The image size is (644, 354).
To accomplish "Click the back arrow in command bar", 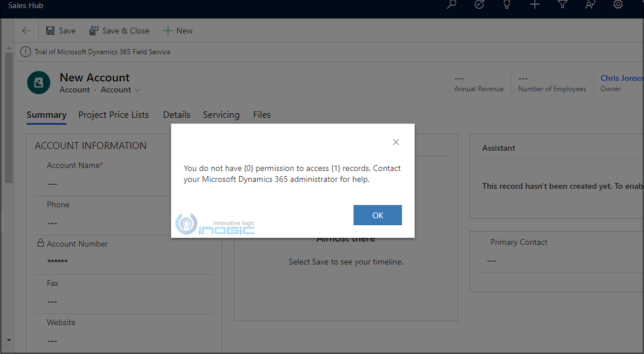I will click(26, 31).
